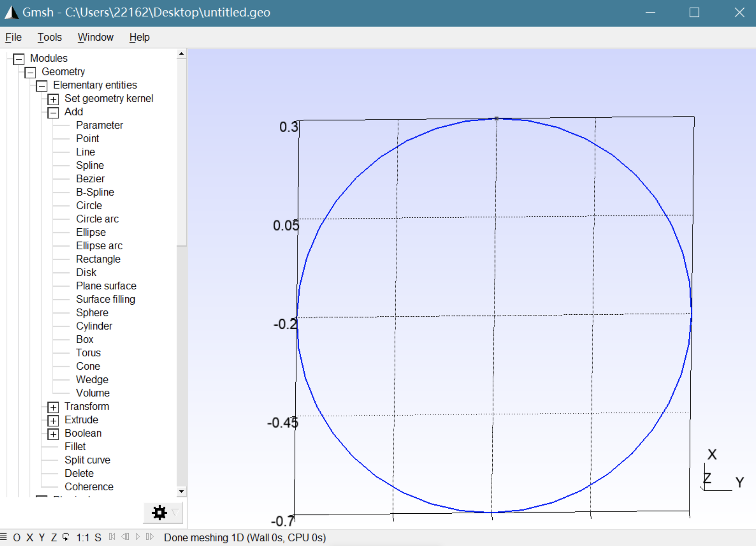
Task: Open quick options with the O button
Action: pos(17,538)
